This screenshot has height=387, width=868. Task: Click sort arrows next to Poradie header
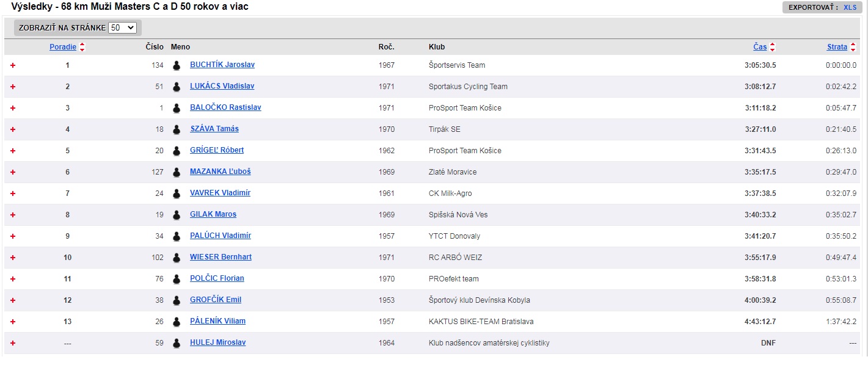click(x=82, y=47)
